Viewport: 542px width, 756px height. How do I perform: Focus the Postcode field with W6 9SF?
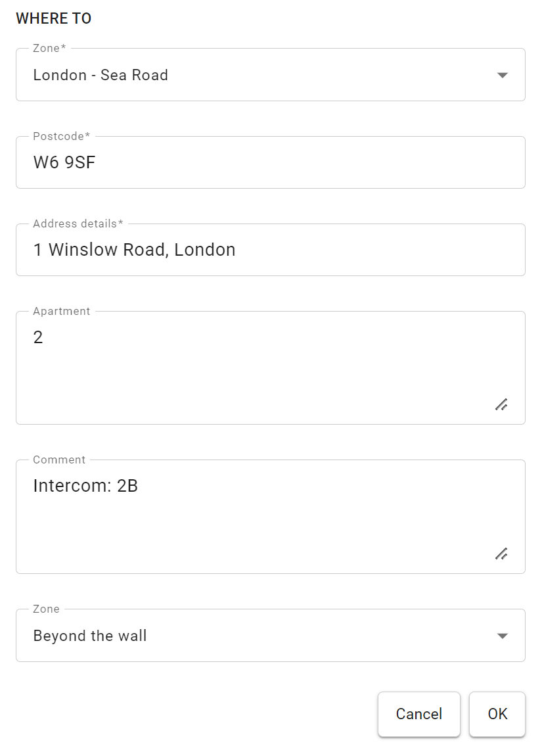[x=270, y=162]
